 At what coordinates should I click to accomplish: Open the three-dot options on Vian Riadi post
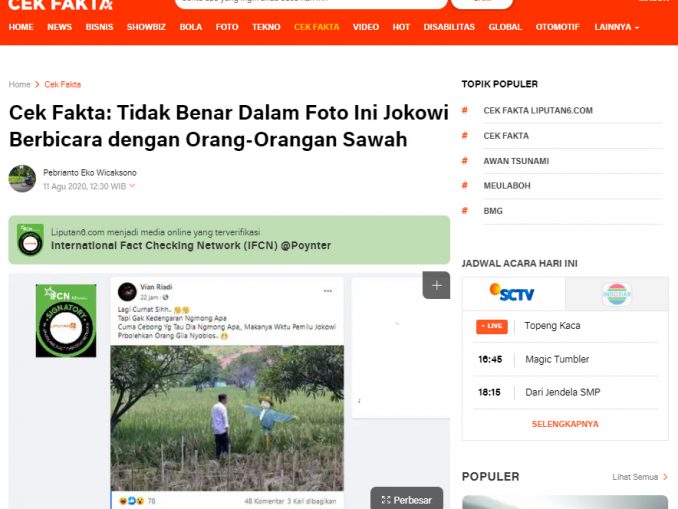coord(328,291)
